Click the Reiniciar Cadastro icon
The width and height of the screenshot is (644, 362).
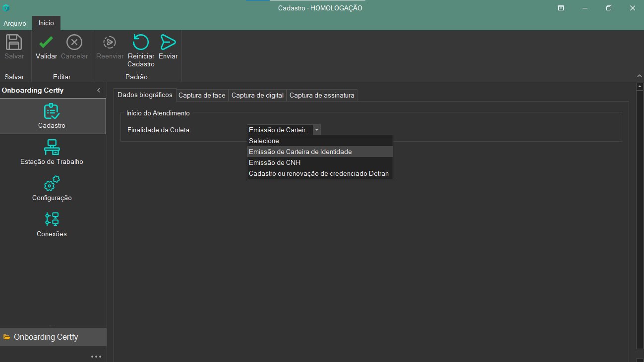(141, 43)
